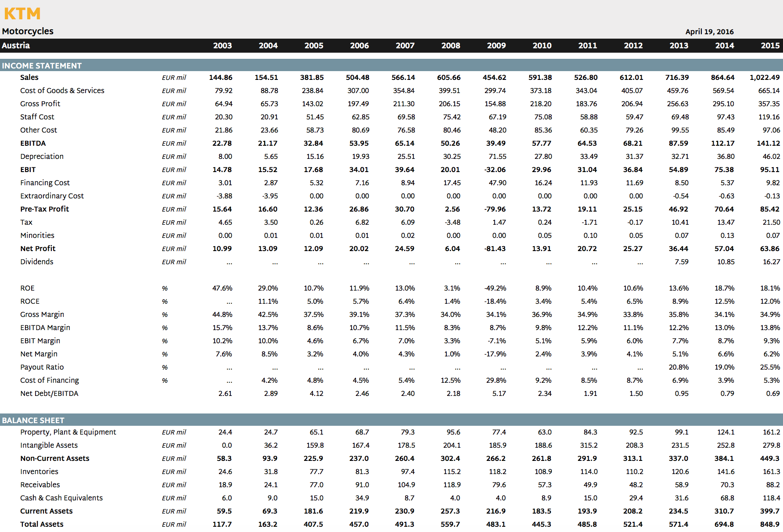
Task: Click the April 19, 2016 date
Action: pos(709,32)
